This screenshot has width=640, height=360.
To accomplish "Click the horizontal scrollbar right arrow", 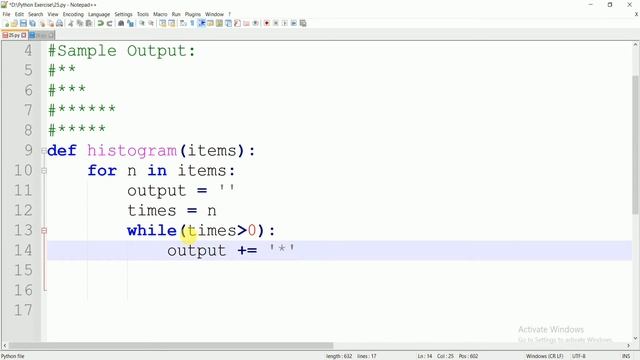I will (628, 346).
